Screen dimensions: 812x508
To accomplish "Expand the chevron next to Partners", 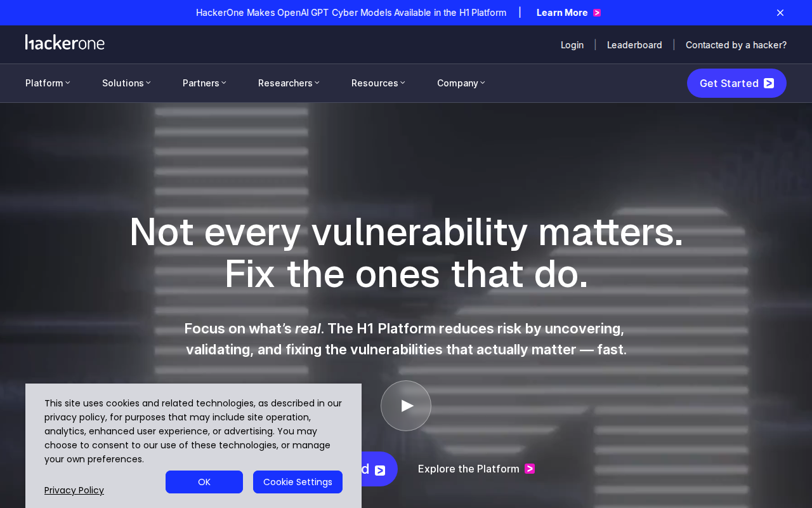I will tap(224, 83).
